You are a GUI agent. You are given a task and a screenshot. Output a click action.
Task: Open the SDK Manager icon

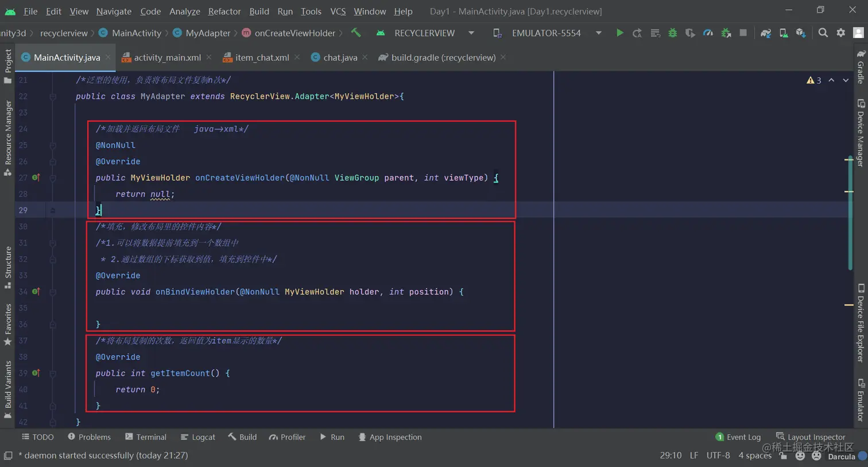tap(801, 33)
